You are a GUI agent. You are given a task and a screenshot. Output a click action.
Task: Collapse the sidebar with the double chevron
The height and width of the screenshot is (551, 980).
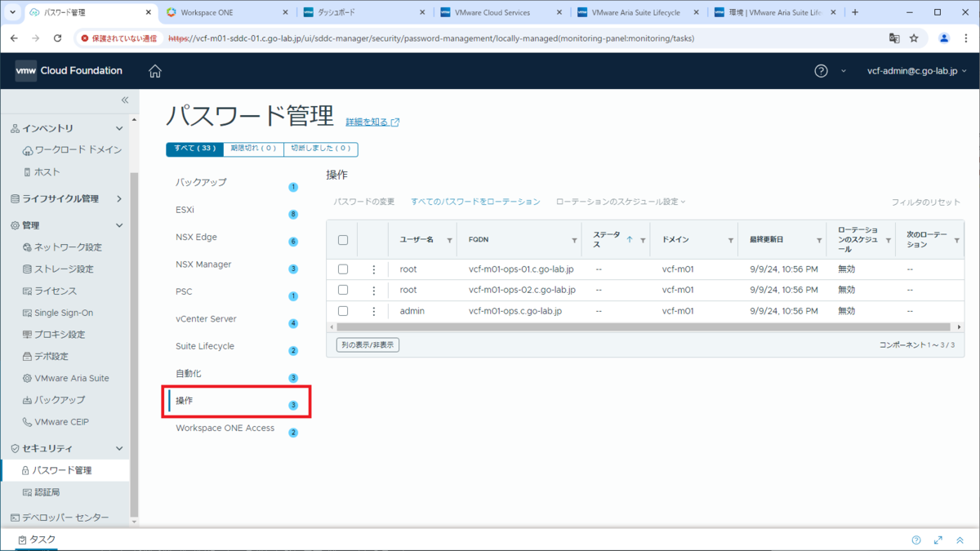pos(125,100)
